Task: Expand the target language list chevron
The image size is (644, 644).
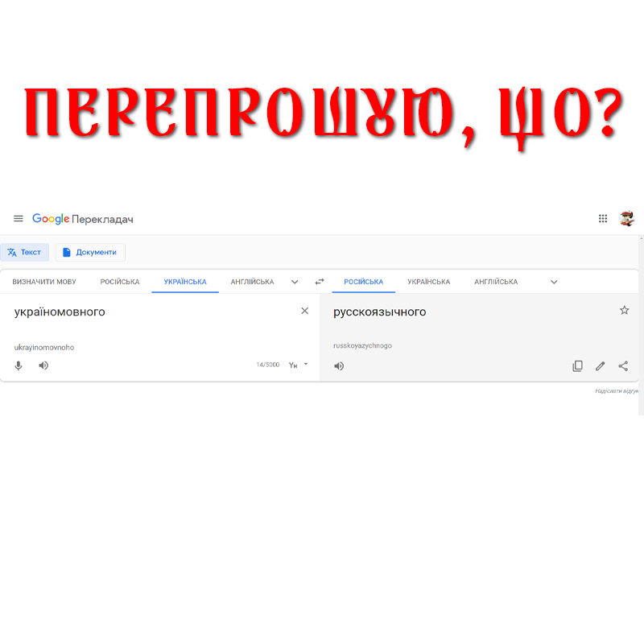Action: point(554,283)
